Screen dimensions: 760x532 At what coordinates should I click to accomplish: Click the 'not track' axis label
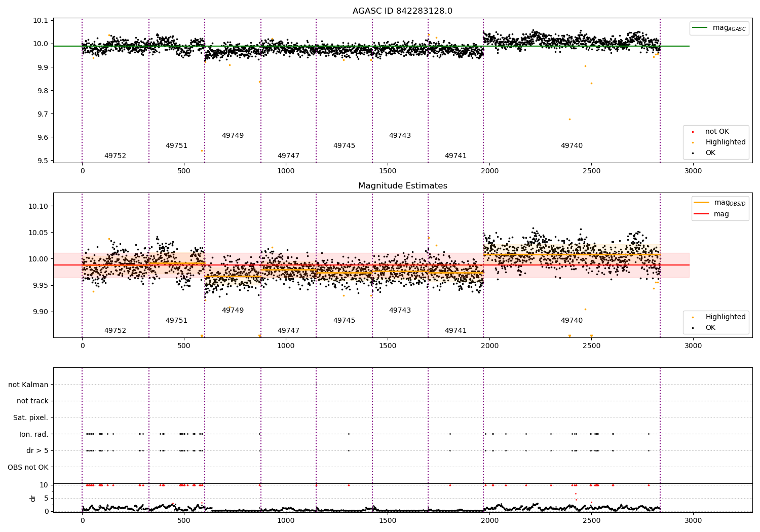pos(32,401)
